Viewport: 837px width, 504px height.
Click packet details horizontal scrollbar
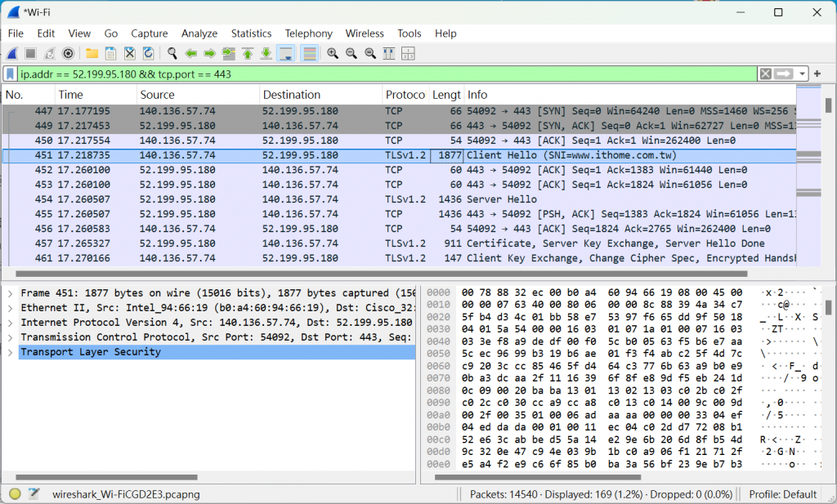107,477
